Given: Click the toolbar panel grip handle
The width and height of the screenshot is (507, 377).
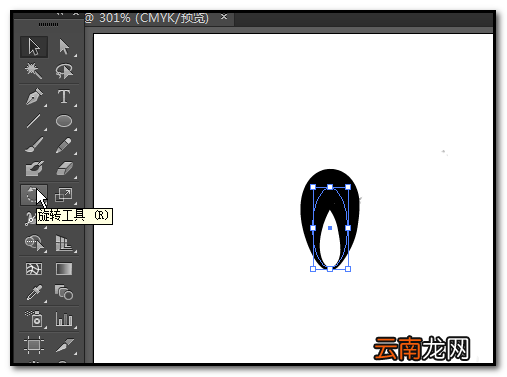Looking at the screenshot, I should pyautogui.click(x=48, y=24).
